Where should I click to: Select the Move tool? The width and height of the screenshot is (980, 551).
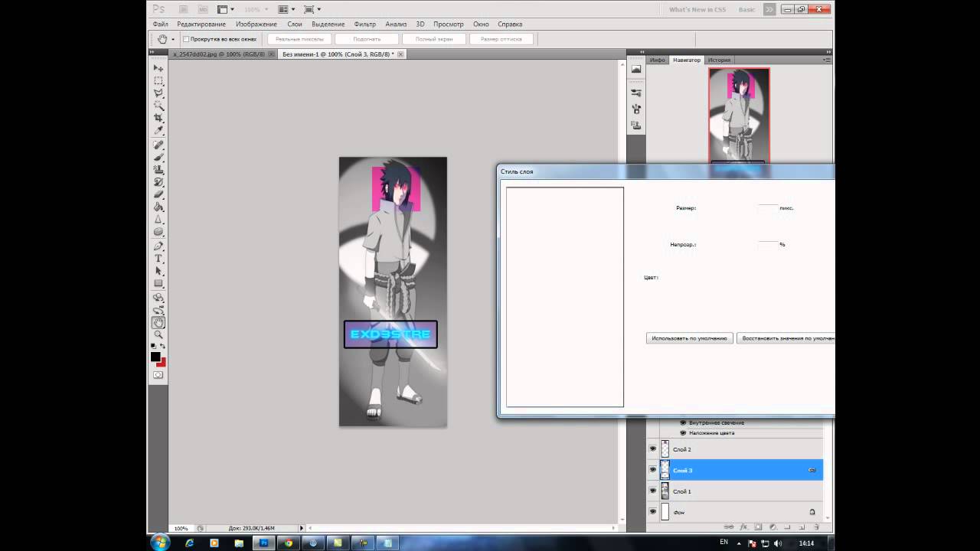(x=158, y=69)
